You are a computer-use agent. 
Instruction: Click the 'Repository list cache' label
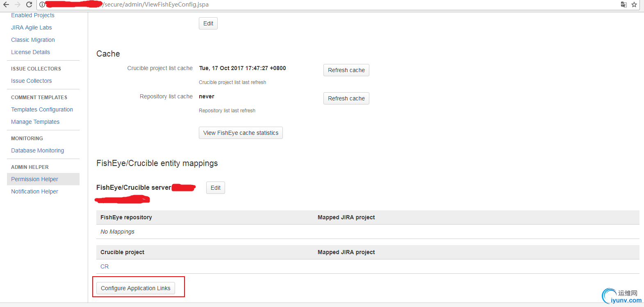[166, 96]
